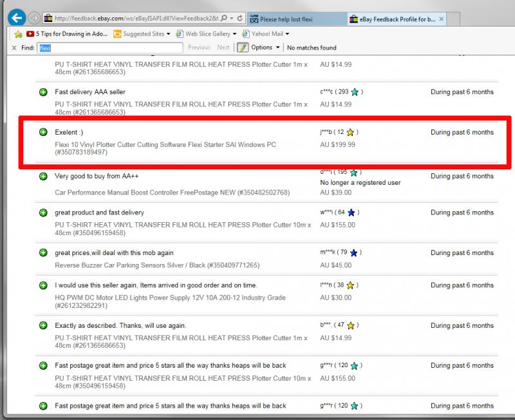Click the 'Very good to buy from AA++' comment

point(97,176)
